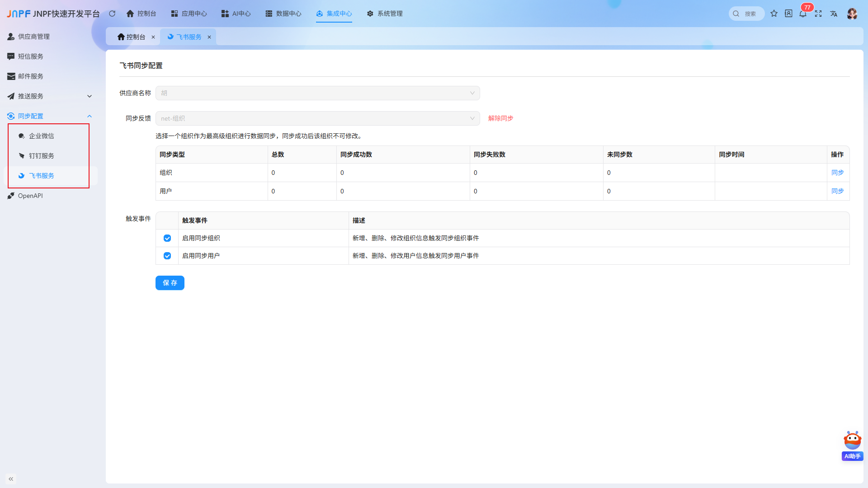Click the JNPF logo
Viewport: 868px width, 488px height.
[x=19, y=14]
